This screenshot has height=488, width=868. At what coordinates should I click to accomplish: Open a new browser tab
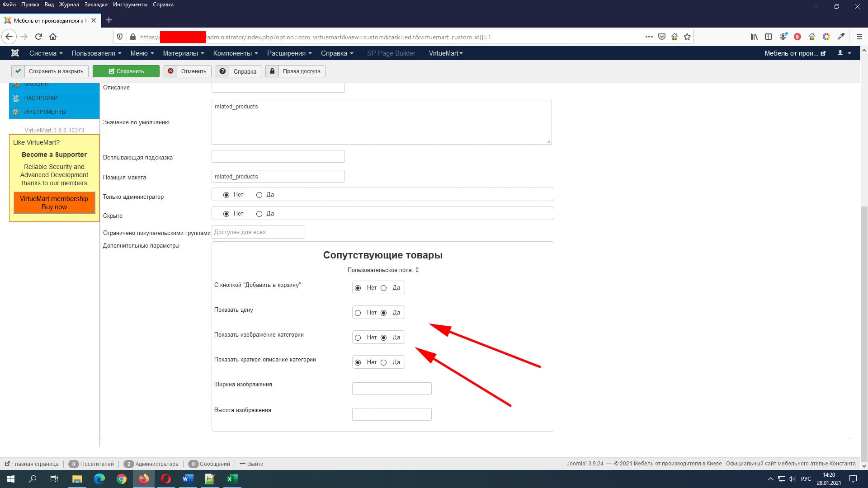[109, 20]
